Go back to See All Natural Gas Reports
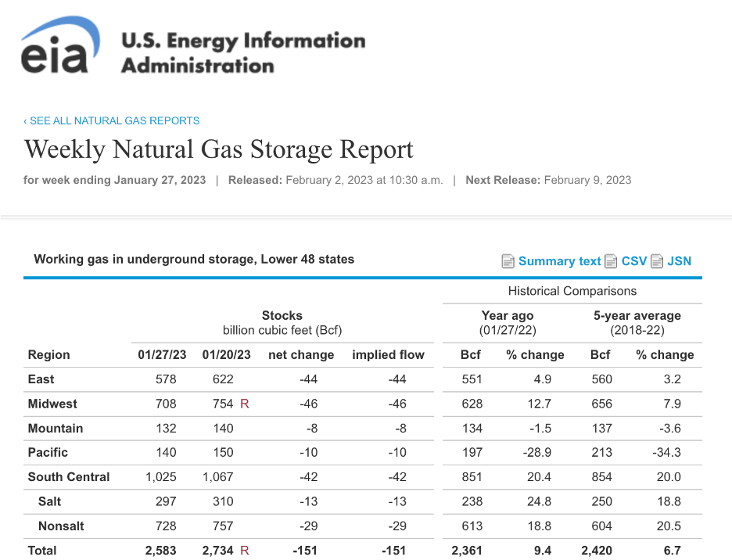This screenshot has width=732, height=560. coord(112,121)
